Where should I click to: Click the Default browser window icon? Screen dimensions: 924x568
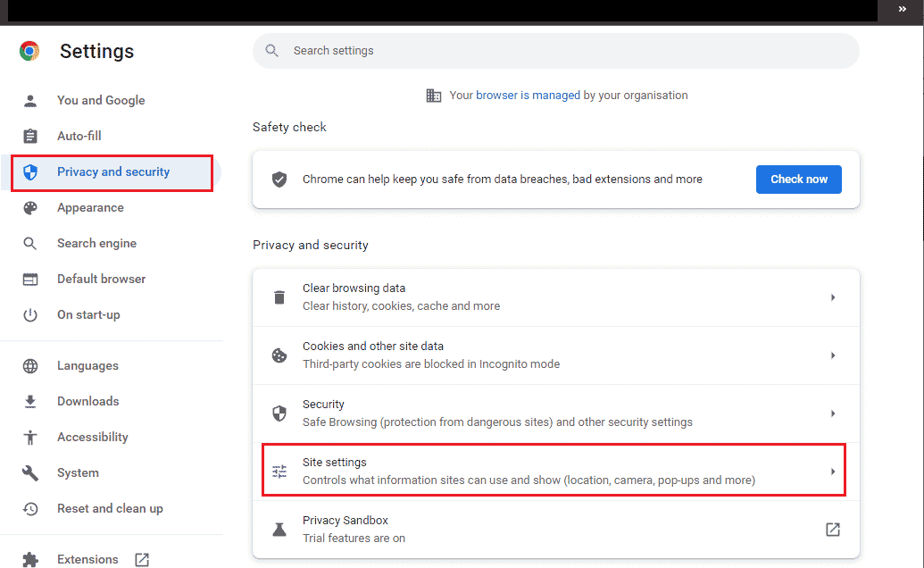pyautogui.click(x=30, y=280)
